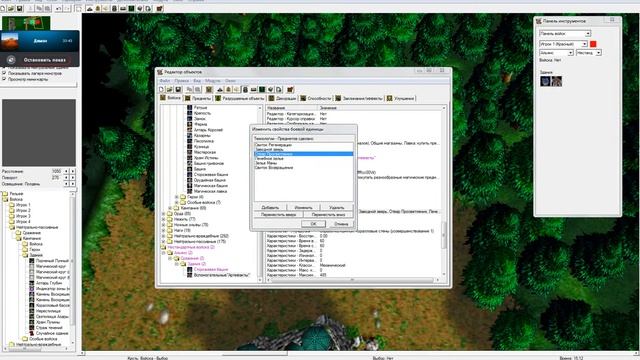Open Панель войск dropdown in tool palette
Viewport: 640px width, 360px height.
point(565,33)
